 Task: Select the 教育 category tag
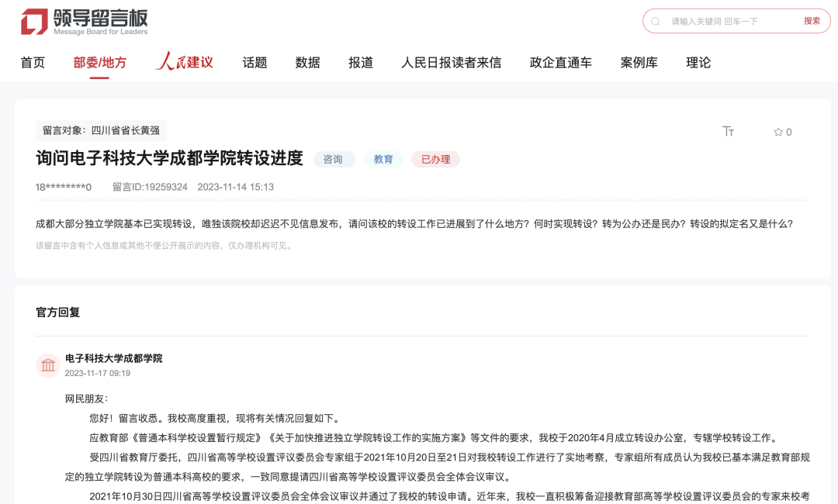[x=383, y=159]
